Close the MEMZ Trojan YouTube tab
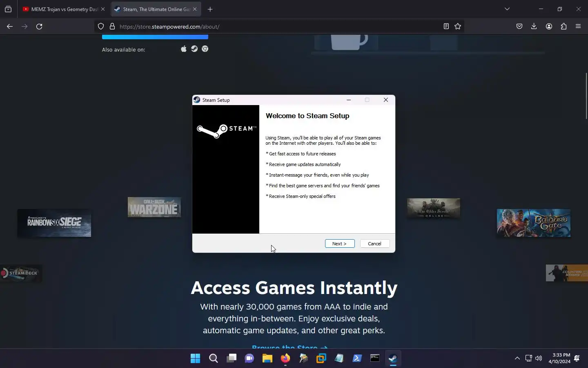The image size is (588, 368). click(x=103, y=9)
